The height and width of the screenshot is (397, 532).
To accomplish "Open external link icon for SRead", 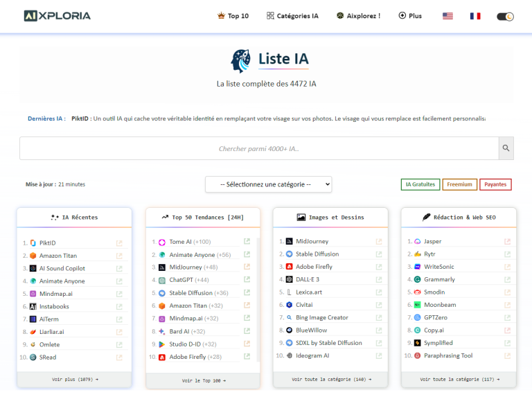I will point(119,358).
